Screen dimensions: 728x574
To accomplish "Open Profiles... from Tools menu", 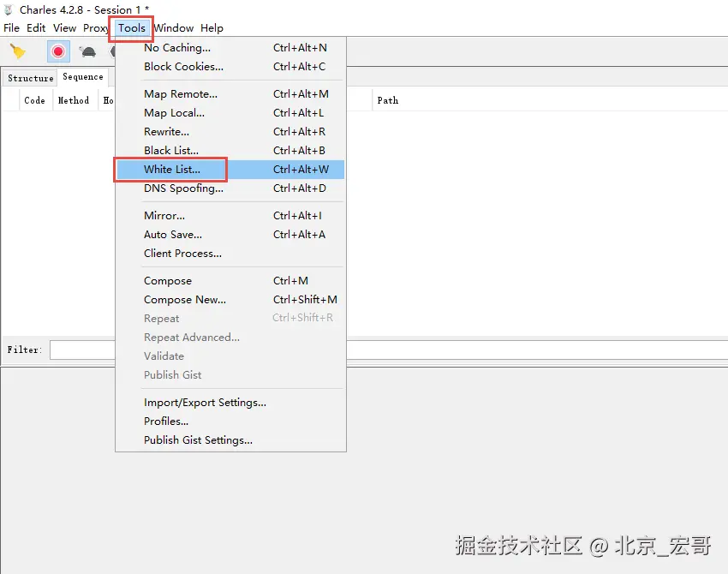I will tap(230, 422).
